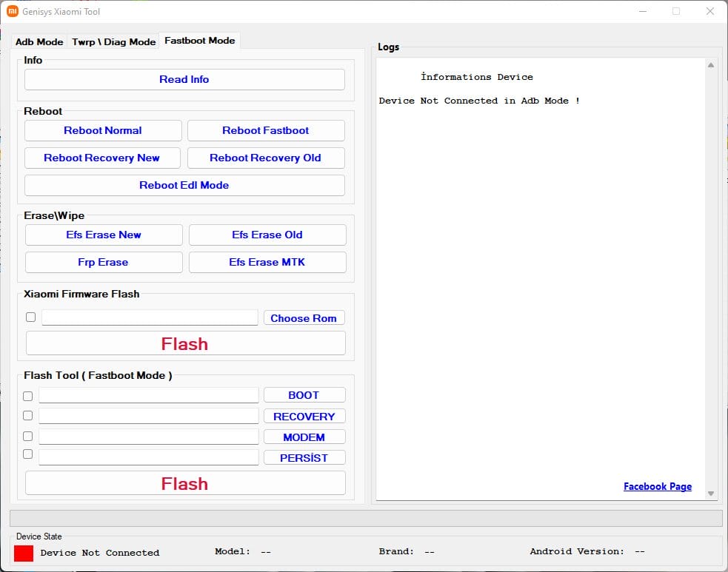The width and height of the screenshot is (728, 572).
Task: Open the Choose Rom file picker
Action: click(x=304, y=317)
